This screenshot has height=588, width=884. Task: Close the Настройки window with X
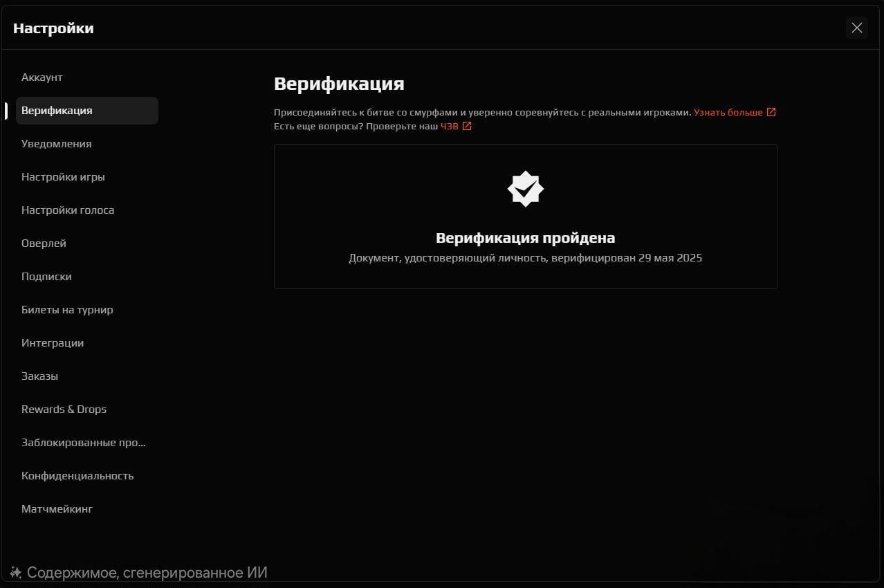coord(856,28)
